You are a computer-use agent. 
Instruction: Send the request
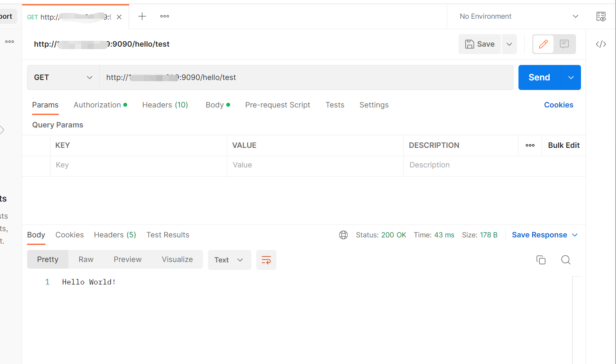point(539,77)
